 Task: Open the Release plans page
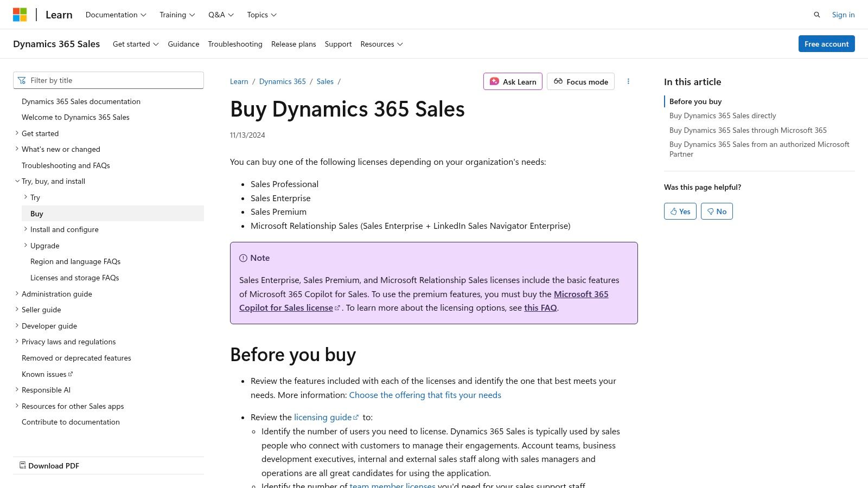tap(293, 44)
